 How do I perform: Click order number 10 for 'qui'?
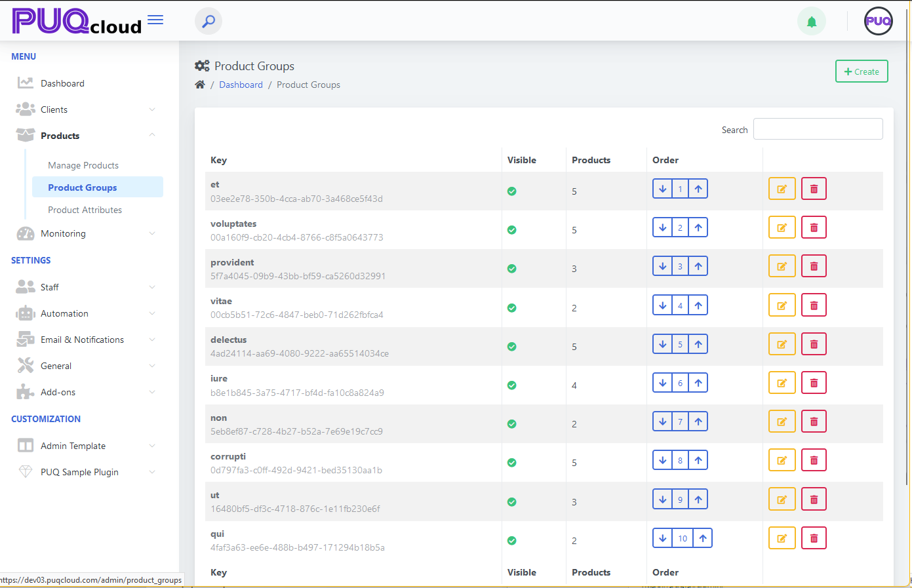point(683,538)
